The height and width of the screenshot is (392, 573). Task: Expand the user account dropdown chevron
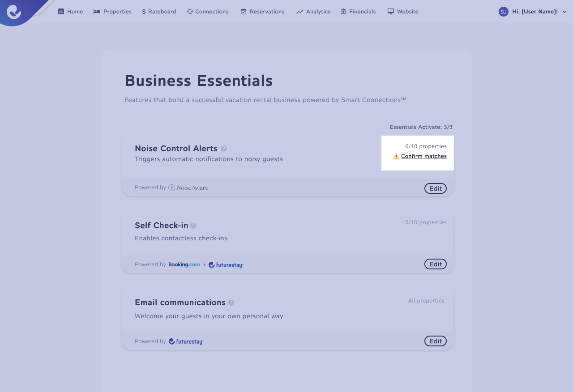tap(564, 12)
